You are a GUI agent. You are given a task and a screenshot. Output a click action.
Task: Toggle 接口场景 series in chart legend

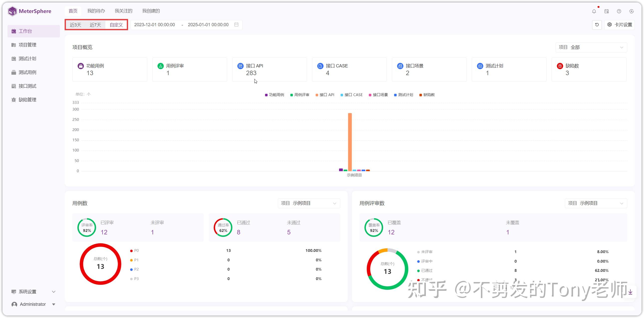pos(378,95)
